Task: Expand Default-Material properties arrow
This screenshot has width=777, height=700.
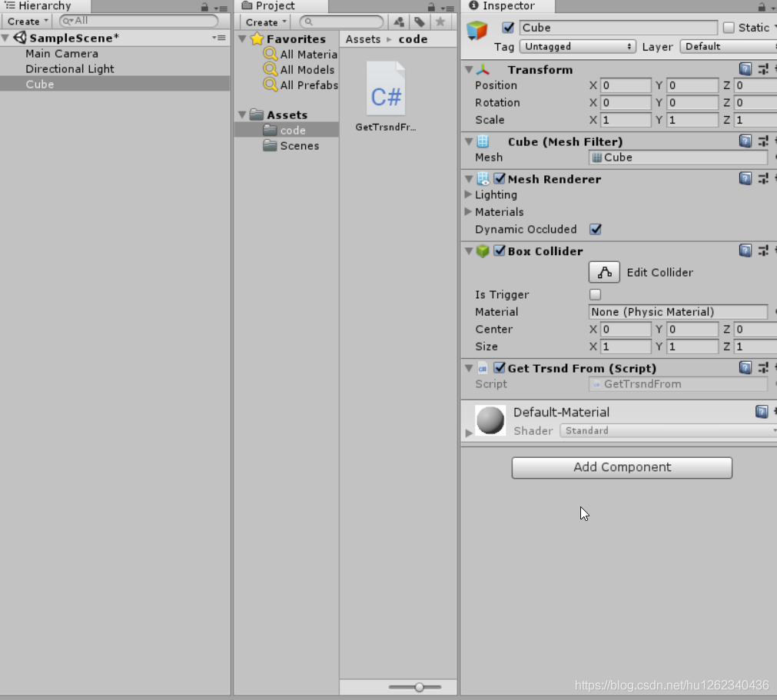Action: tap(468, 433)
